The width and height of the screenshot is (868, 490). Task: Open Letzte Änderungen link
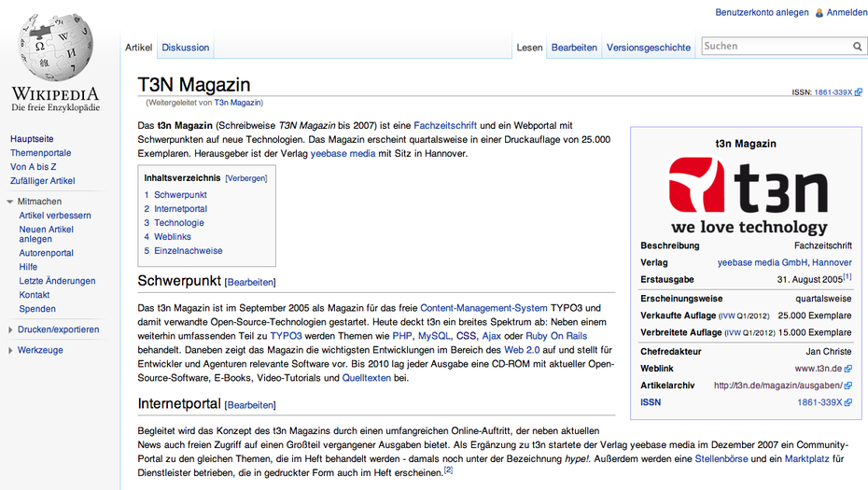(x=57, y=281)
